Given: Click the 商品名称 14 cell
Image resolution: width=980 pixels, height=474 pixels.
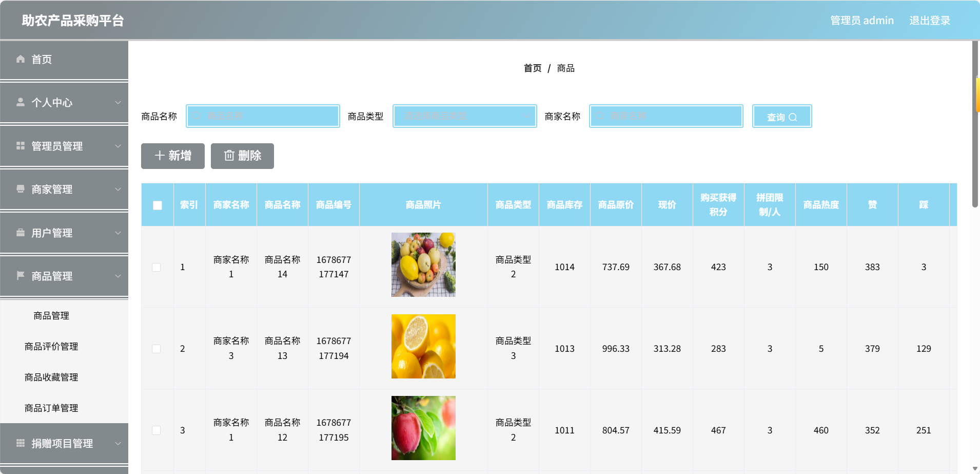Looking at the screenshot, I should pyautogui.click(x=282, y=267).
